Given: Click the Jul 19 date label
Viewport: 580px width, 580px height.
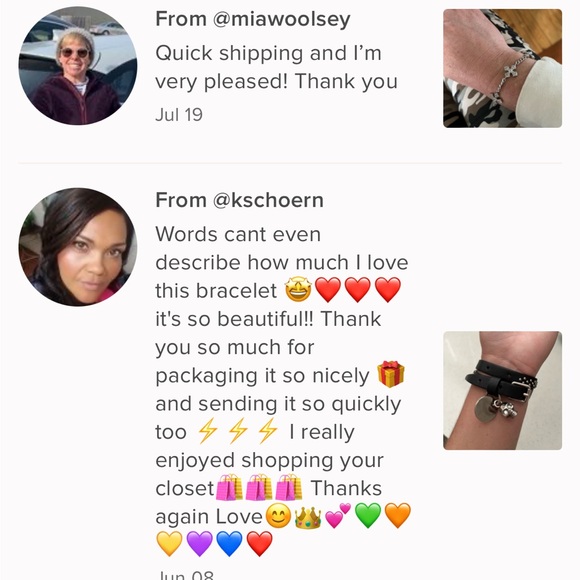Looking at the screenshot, I should click(x=179, y=115).
